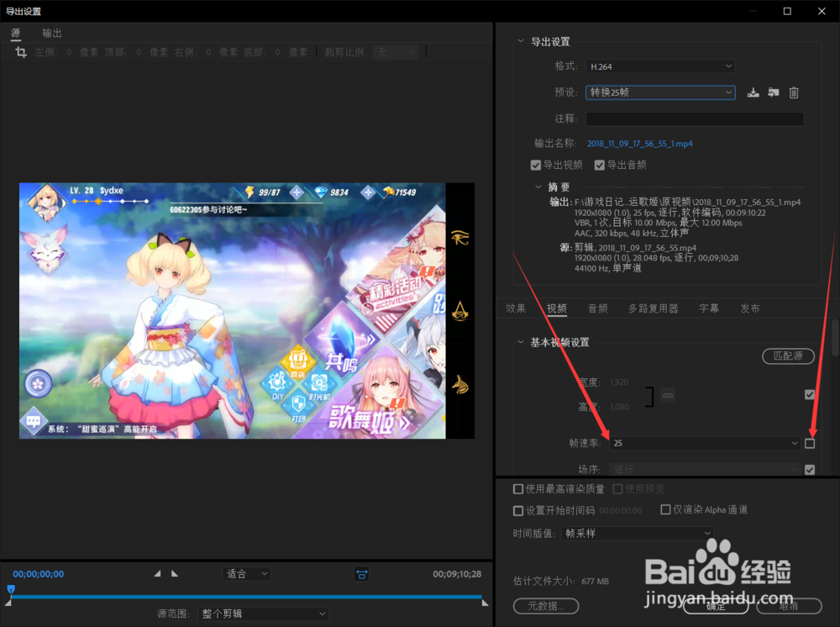Collapse the basic video settings (基本视频设置) section
The image size is (840, 627).
[521, 342]
